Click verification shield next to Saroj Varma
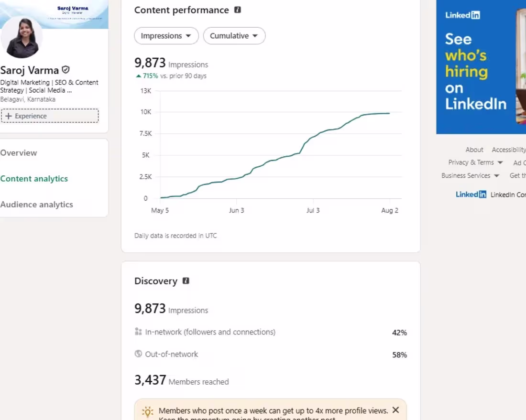526x420 pixels. 66,70
